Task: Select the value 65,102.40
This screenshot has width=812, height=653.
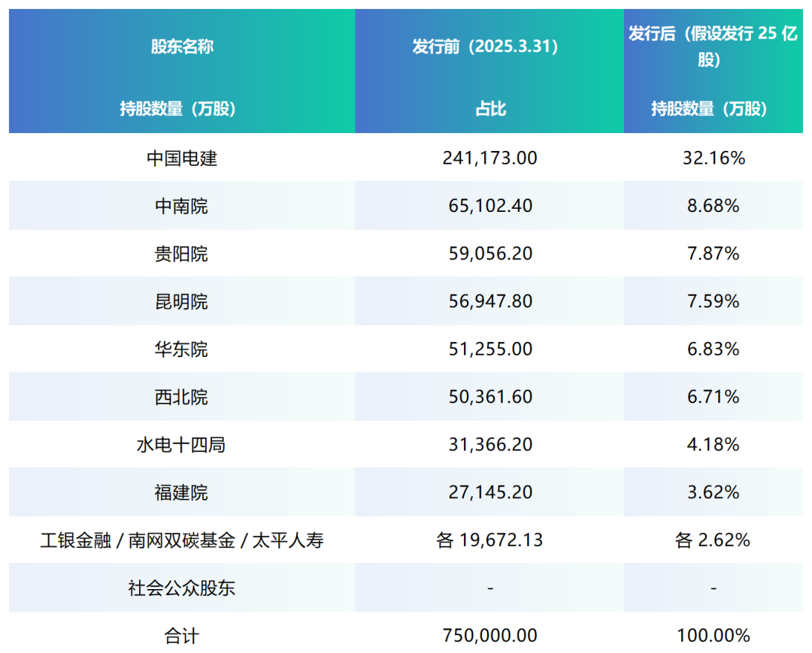Action: coord(490,206)
